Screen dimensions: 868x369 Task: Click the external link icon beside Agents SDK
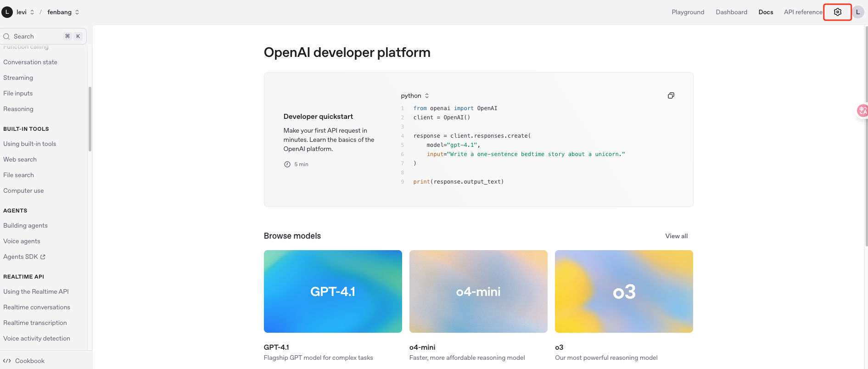click(43, 257)
